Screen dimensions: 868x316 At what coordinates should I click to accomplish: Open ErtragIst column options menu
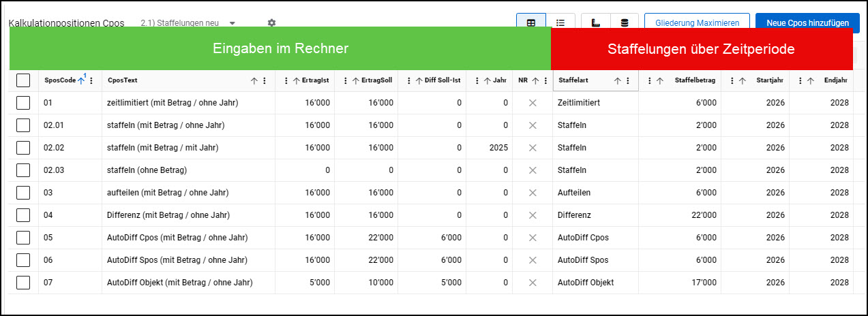[286, 80]
